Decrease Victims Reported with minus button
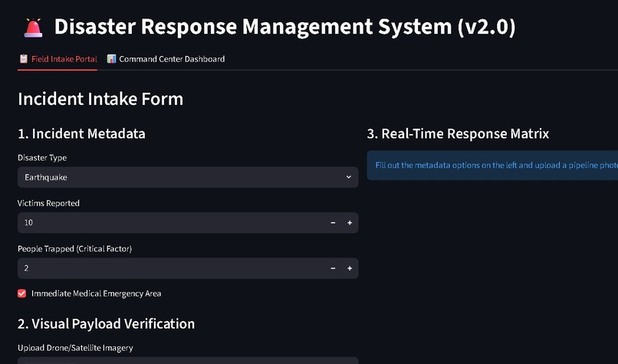The image size is (618, 364). click(333, 223)
